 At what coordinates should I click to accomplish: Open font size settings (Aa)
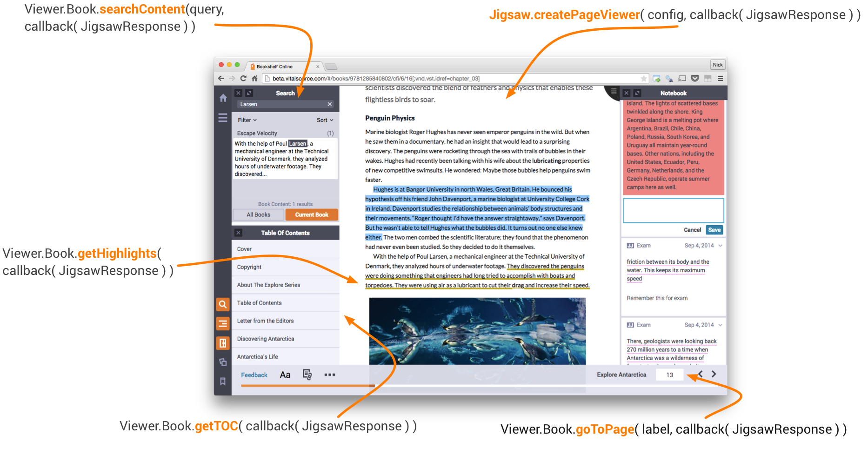(x=285, y=375)
